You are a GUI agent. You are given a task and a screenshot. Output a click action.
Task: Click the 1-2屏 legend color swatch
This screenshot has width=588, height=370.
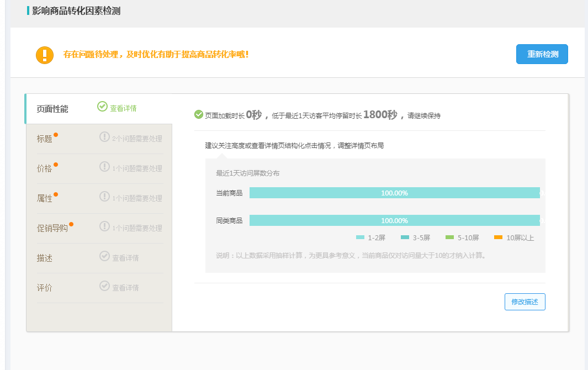click(x=360, y=237)
